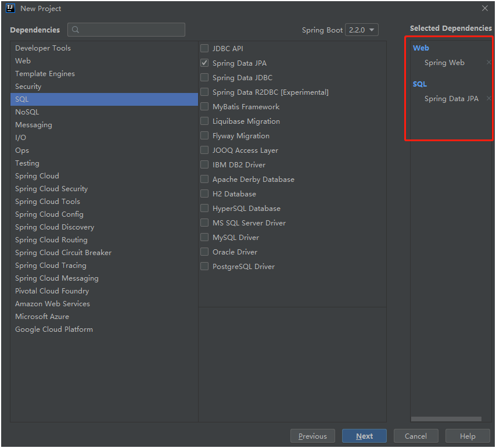Select the highlighted SQL category in left list
This screenshot has width=496, height=448.
point(104,99)
